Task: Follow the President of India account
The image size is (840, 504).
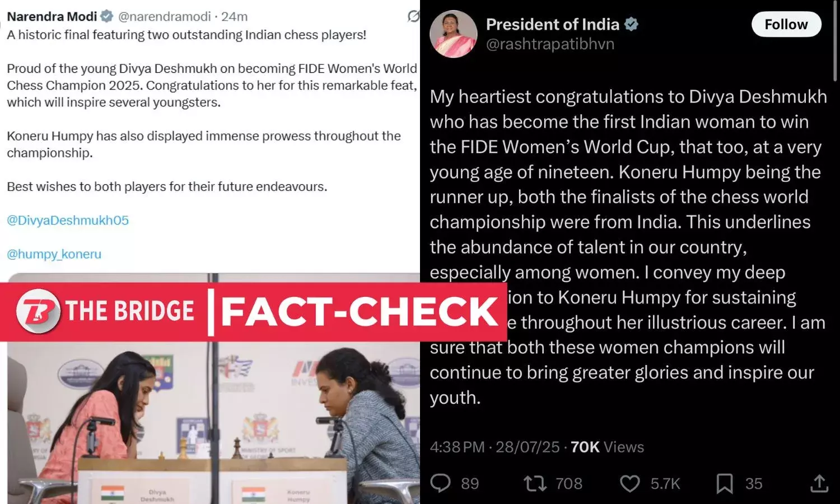Action: pyautogui.click(x=786, y=25)
